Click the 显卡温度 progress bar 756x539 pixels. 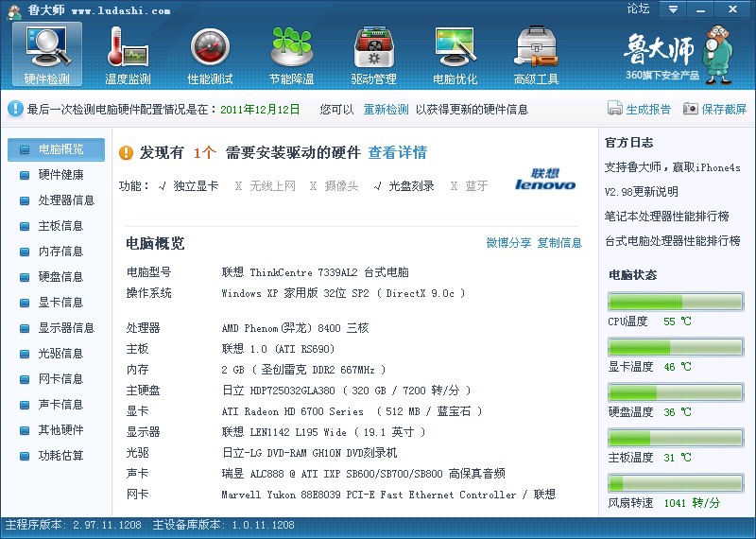click(676, 347)
